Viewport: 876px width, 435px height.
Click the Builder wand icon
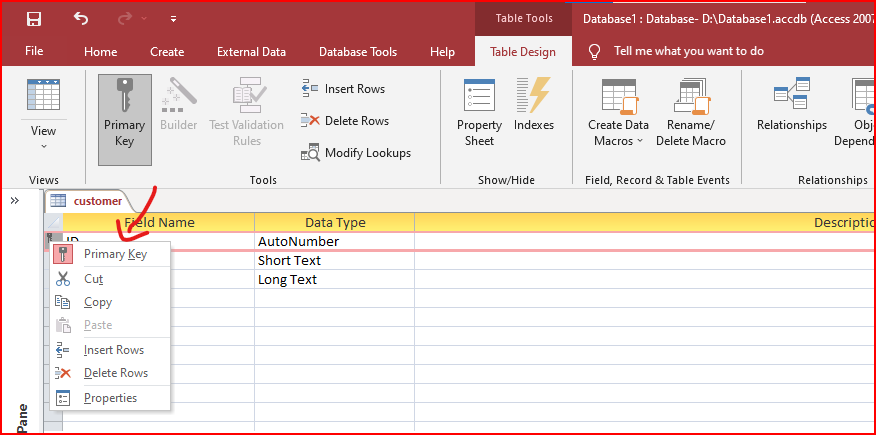179,94
